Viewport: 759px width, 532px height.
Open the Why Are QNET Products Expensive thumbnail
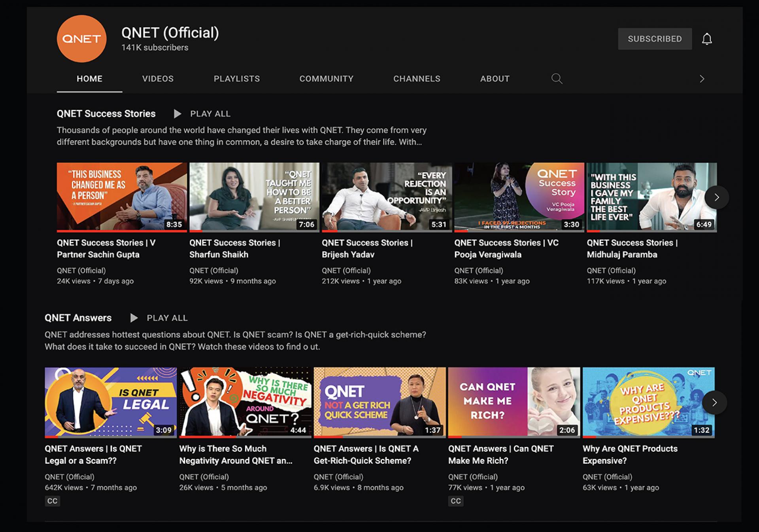[x=648, y=402]
